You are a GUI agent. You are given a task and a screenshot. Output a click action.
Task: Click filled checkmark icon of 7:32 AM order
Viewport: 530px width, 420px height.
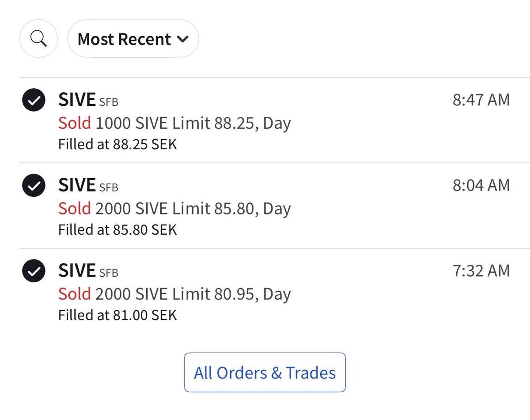pyautogui.click(x=34, y=271)
